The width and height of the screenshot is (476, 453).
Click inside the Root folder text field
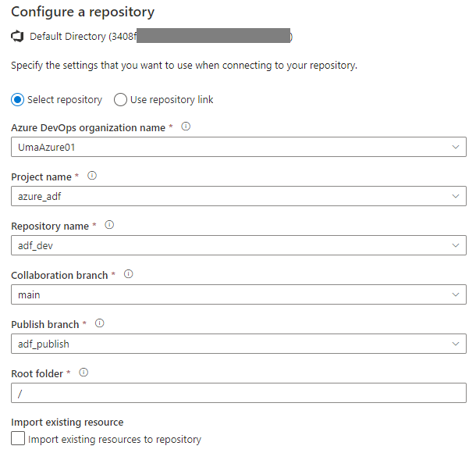[239, 393]
